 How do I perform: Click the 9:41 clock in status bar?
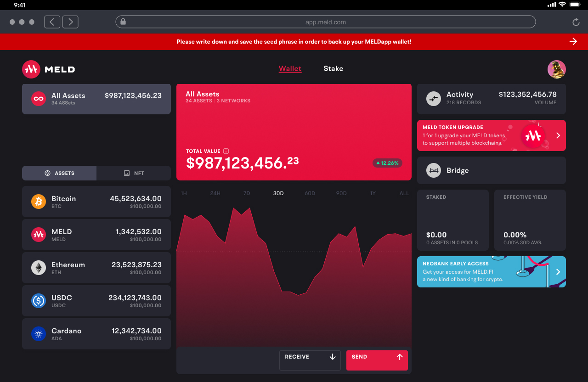pyautogui.click(x=20, y=5)
